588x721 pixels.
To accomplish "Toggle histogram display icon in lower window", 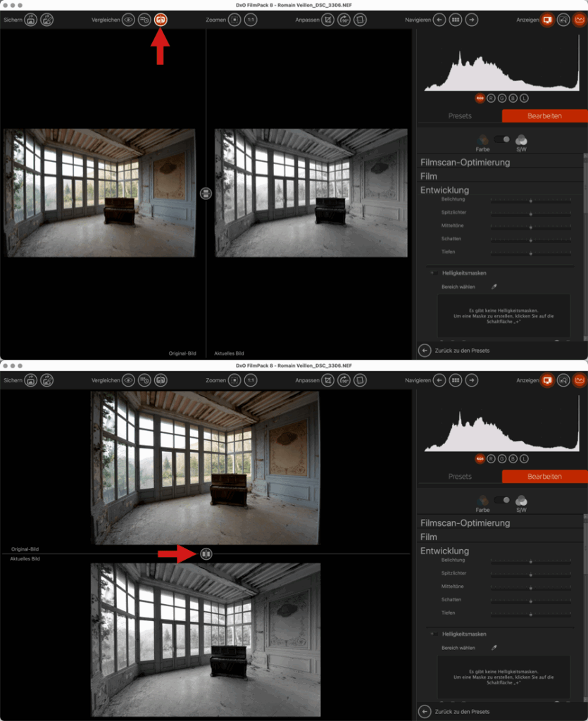I will [579, 380].
